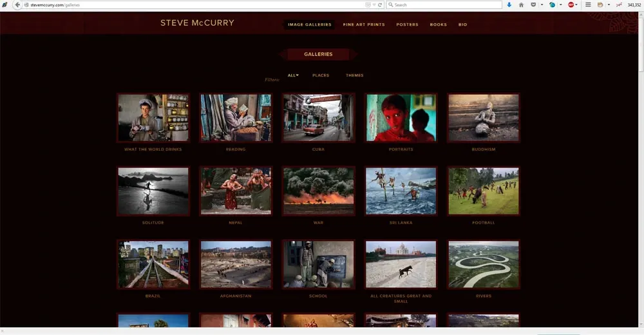Screen dimensions: 644x335
Task: Click the Football caption text
Action: [x=484, y=222]
